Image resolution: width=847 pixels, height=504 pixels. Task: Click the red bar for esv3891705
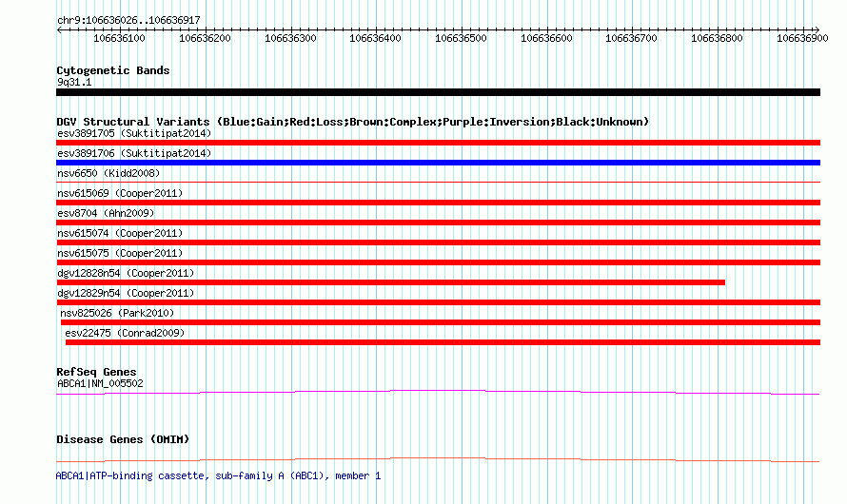[438, 143]
